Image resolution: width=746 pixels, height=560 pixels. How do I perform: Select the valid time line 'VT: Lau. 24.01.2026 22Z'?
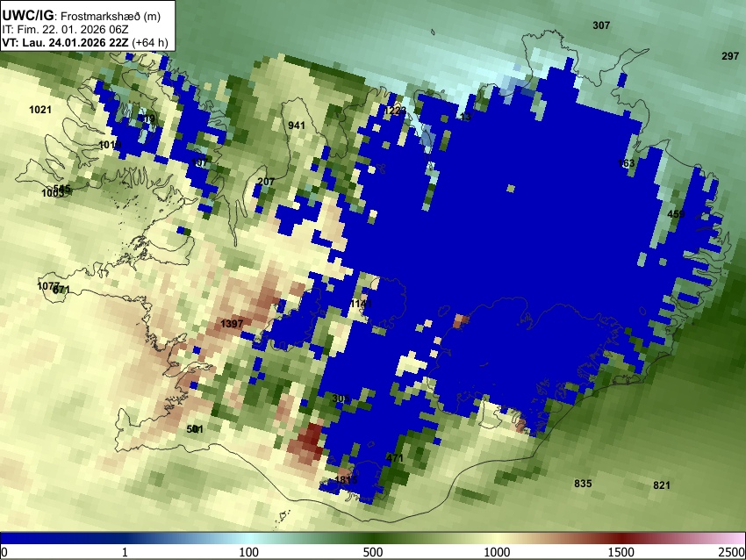65,42
